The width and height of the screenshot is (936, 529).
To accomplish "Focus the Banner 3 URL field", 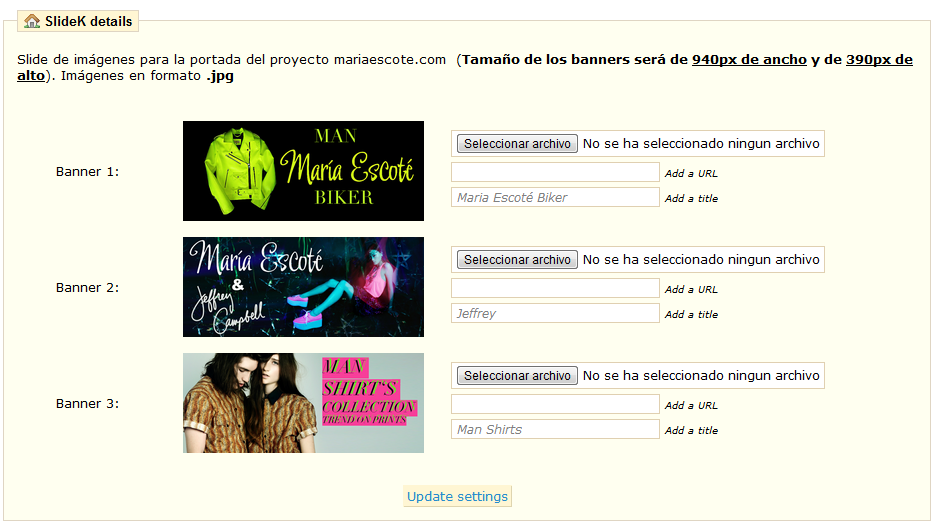I will tap(555, 404).
